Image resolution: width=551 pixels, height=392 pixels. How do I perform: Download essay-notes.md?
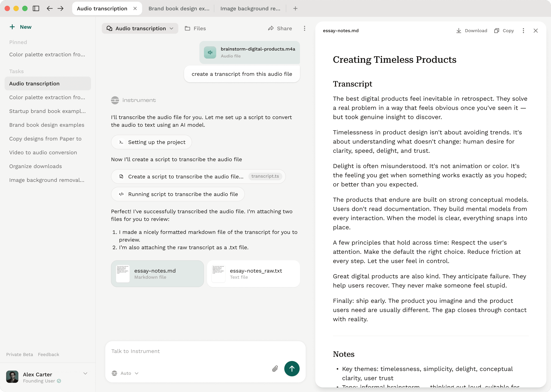pos(472,31)
